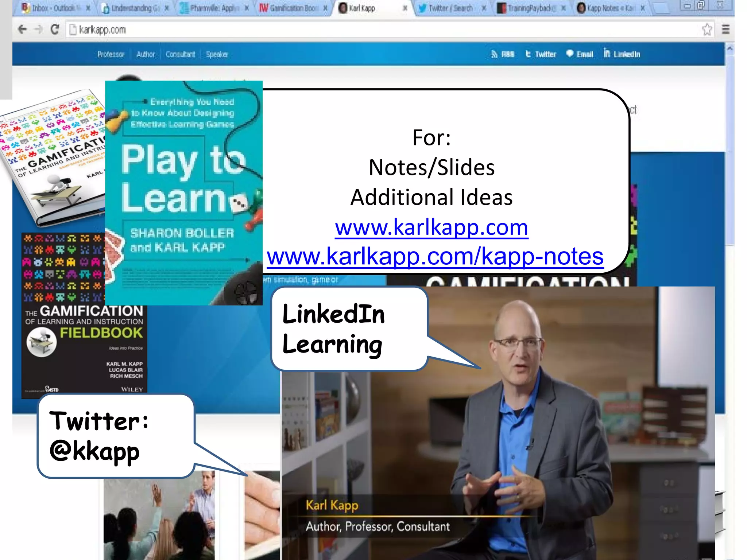Click the page scrollbar up arrow
The height and width of the screenshot is (560, 747).
coord(730,48)
